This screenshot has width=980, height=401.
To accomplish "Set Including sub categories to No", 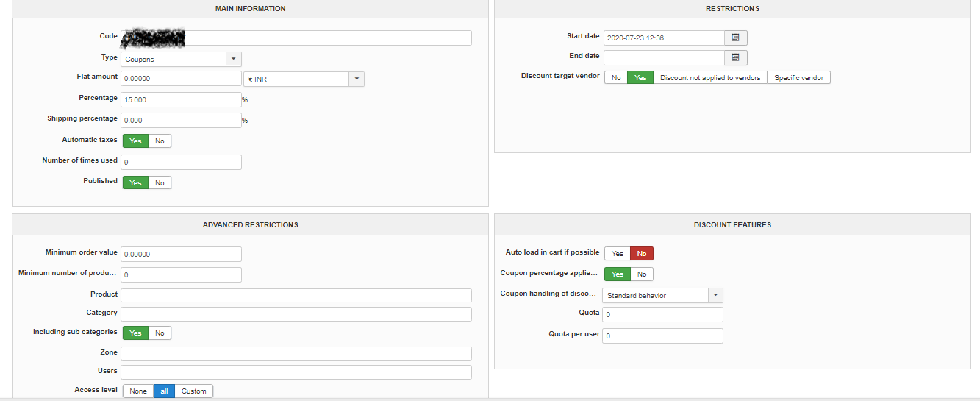I will click(x=160, y=333).
